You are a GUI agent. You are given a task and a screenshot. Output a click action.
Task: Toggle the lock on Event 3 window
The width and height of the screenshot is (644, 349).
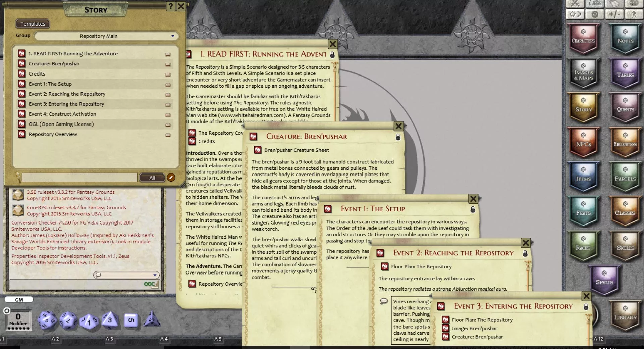click(x=586, y=306)
